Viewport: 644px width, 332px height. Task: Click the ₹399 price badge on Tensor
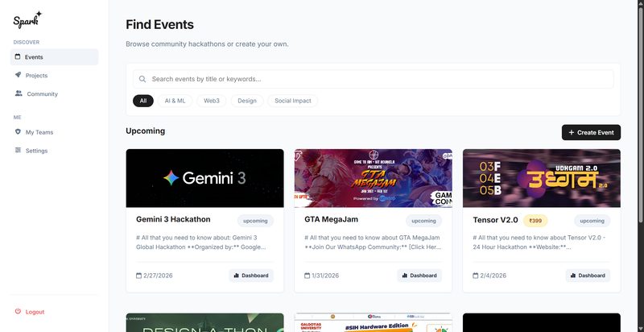pos(536,220)
